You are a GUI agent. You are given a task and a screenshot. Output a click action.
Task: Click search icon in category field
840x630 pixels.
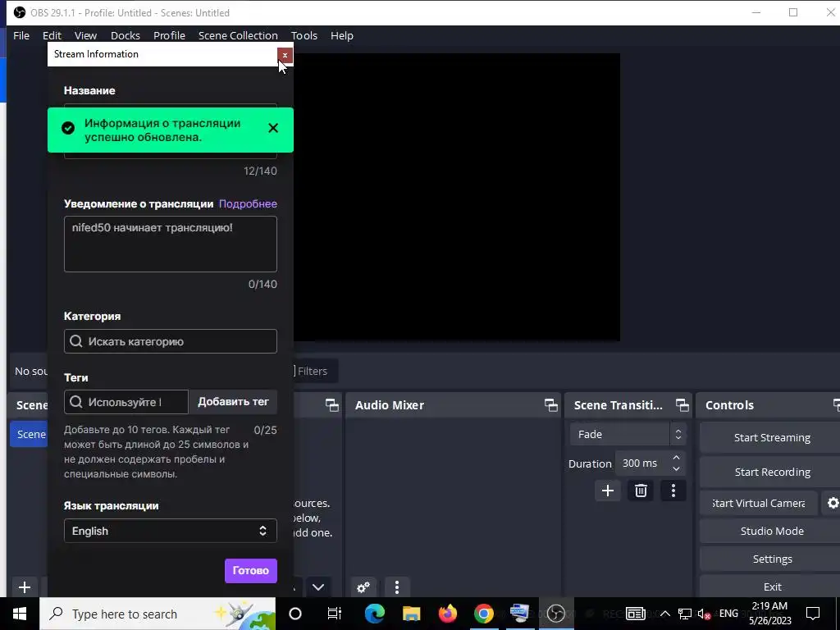coord(76,341)
